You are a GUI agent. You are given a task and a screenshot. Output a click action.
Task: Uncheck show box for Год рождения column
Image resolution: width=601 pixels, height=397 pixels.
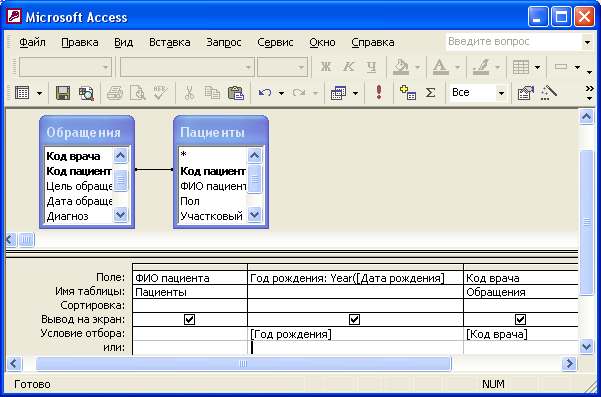tap(355, 319)
